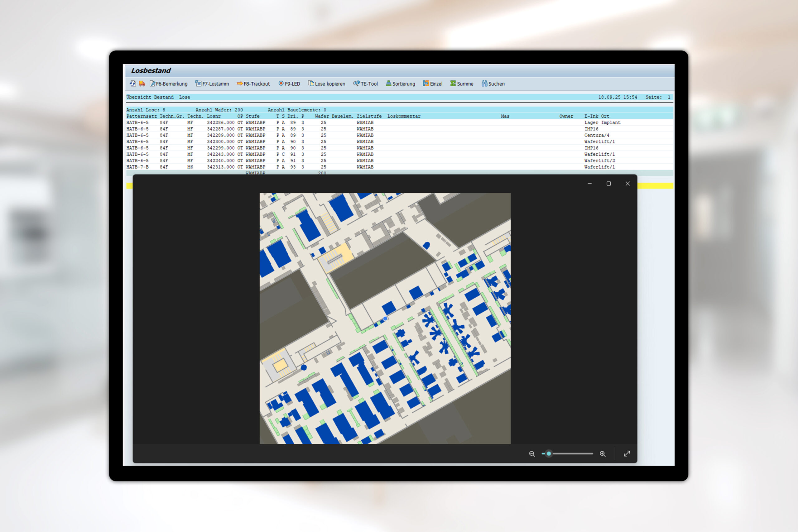Open Sortierung sorting options
Image resolution: width=798 pixels, height=532 pixels.
[x=400, y=84]
